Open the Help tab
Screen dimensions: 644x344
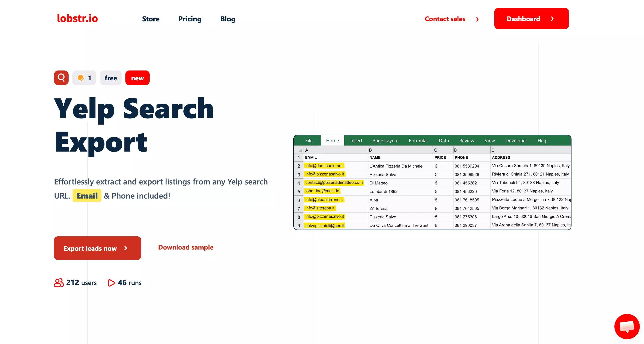(x=543, y=141)
